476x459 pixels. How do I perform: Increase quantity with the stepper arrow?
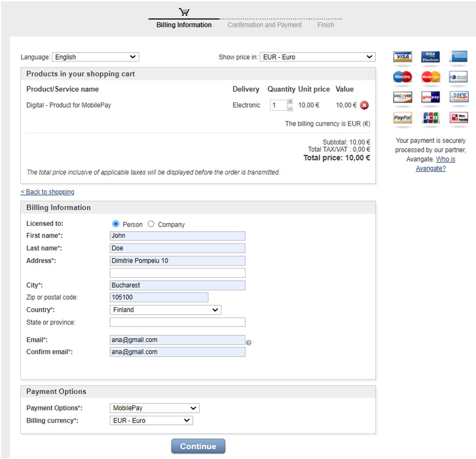pos(291,102)
